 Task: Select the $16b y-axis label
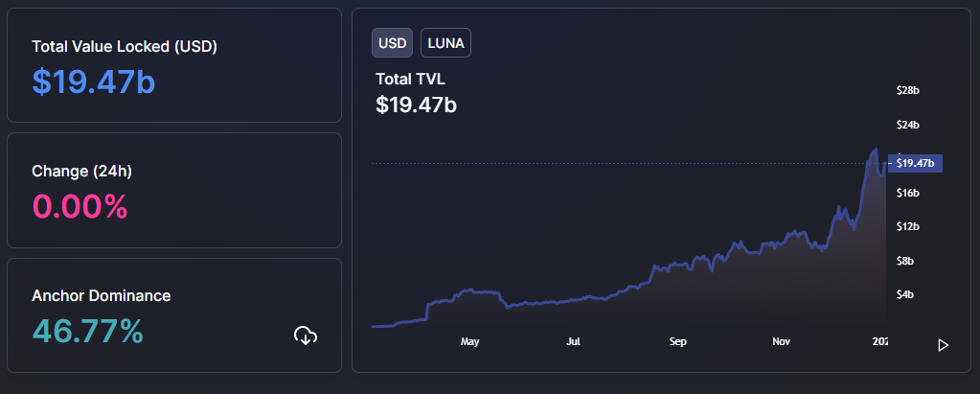click(x=907, y=194)
